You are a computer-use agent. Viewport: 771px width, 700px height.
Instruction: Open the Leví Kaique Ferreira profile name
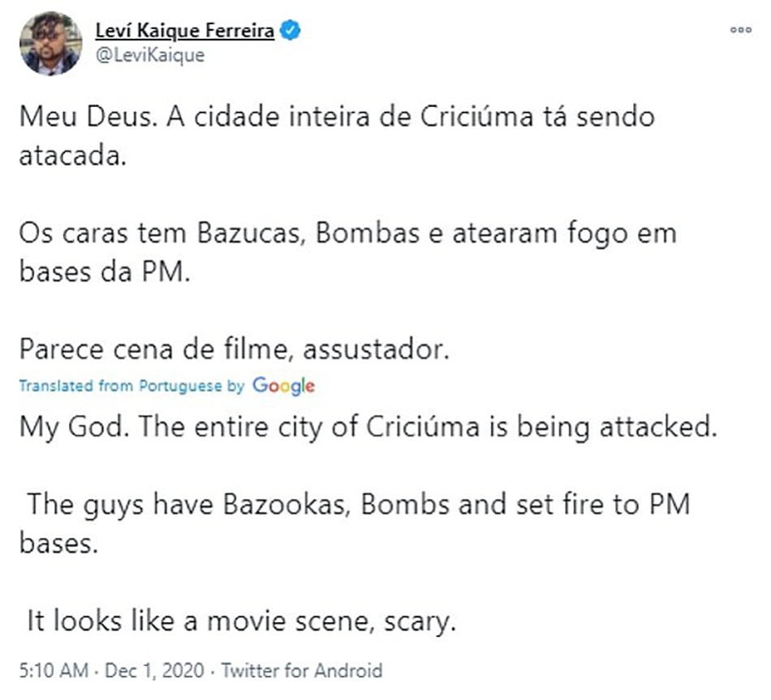pyautogui.click(x=186, y=31)
